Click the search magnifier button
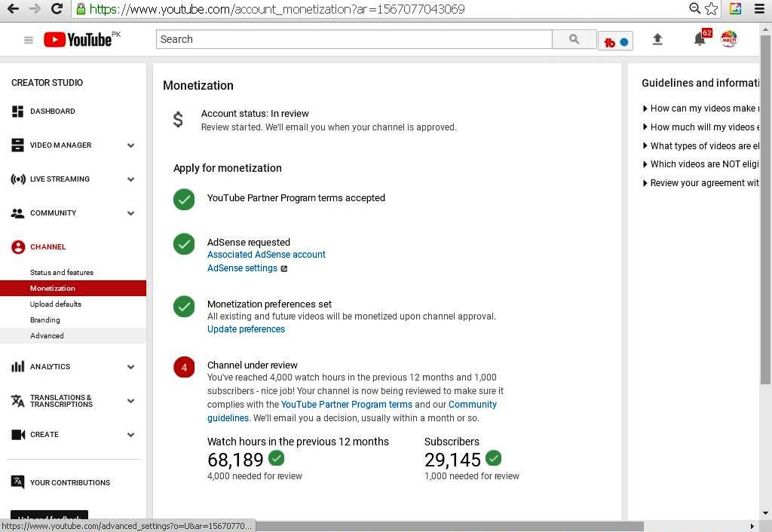Viewport: 772px width, 532px height. coord(574,39)
